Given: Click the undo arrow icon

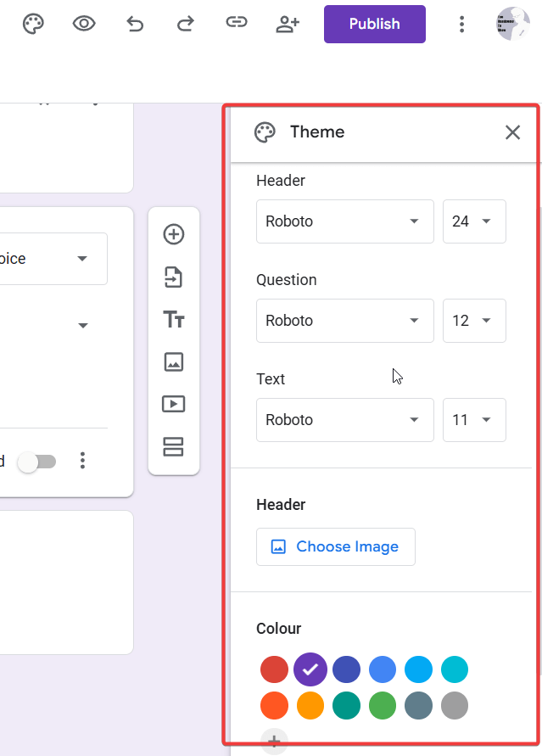Looking at the screenshot, I should coord(135,24).
